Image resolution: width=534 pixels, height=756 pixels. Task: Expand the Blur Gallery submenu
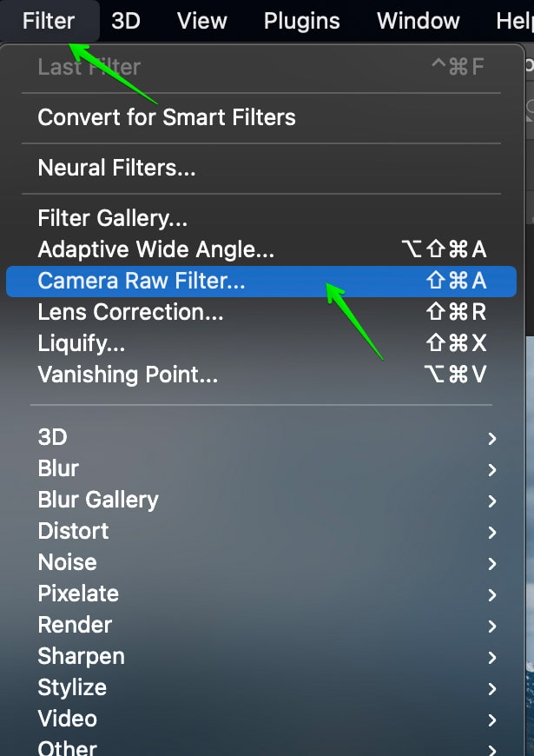click(x=261, y=500)
